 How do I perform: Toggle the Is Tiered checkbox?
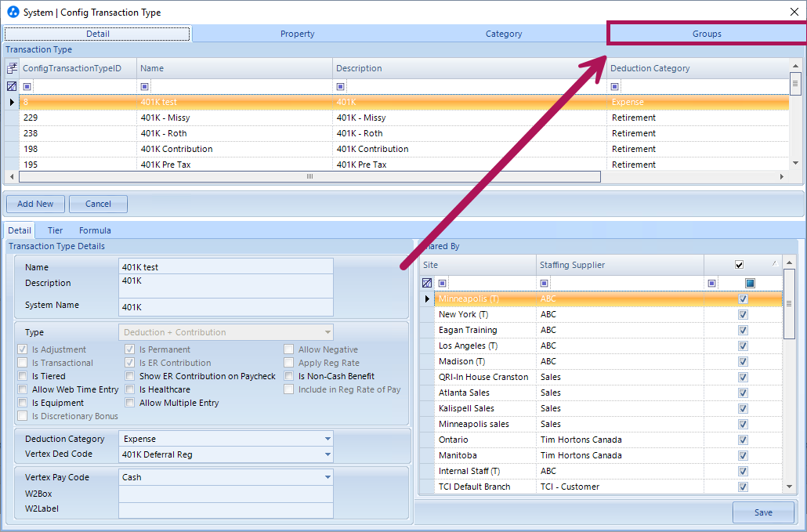[23, 376]
